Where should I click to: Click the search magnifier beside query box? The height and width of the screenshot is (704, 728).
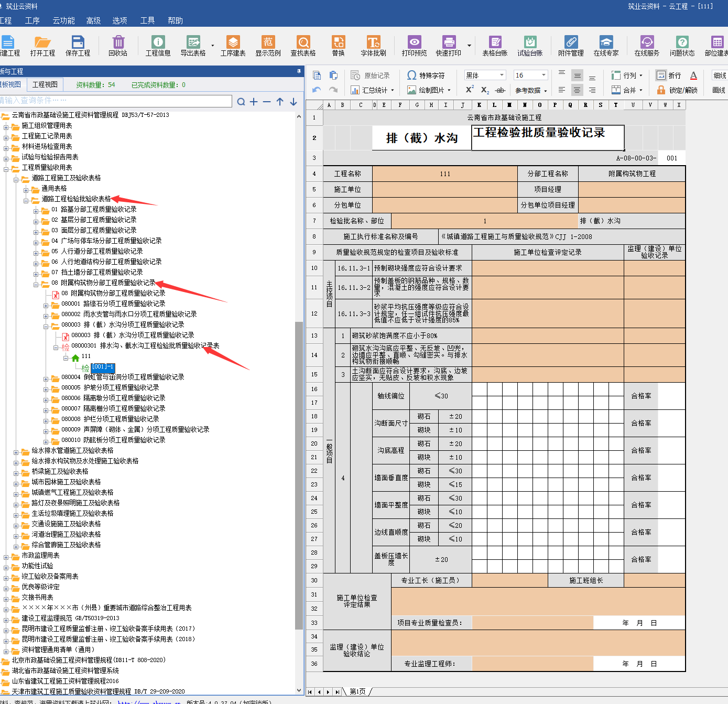click(x=241, y=102)
